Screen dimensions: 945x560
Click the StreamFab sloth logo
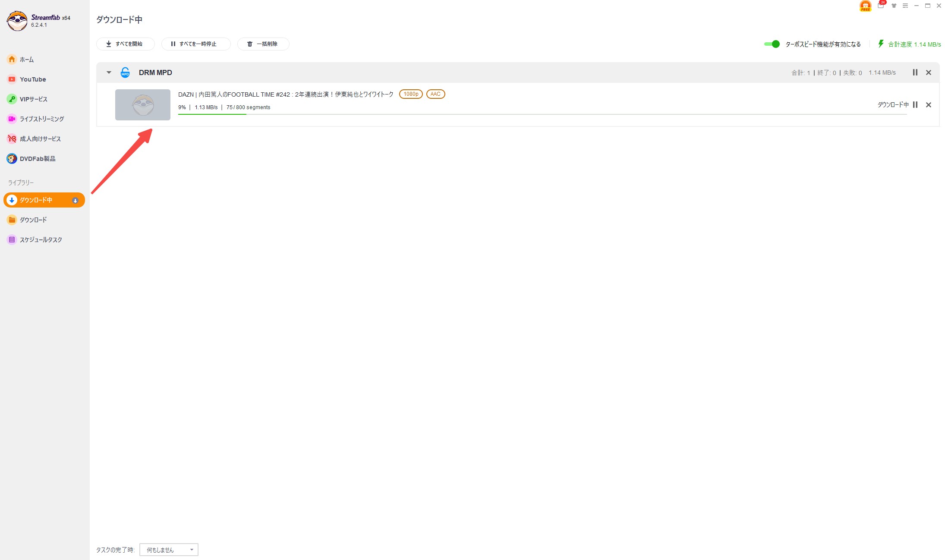click(17, 21)
